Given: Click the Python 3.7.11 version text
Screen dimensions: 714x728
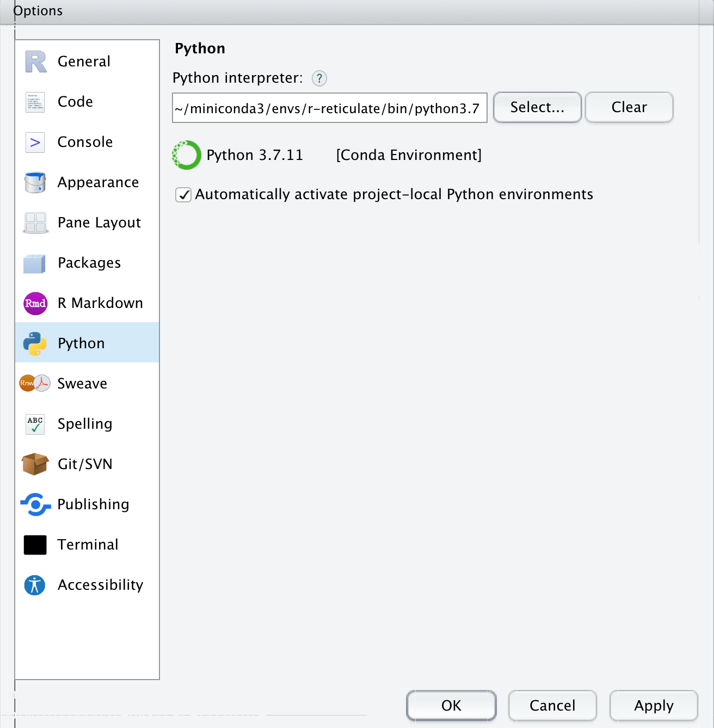Looking at the screenshot, I should click(255, 155).
